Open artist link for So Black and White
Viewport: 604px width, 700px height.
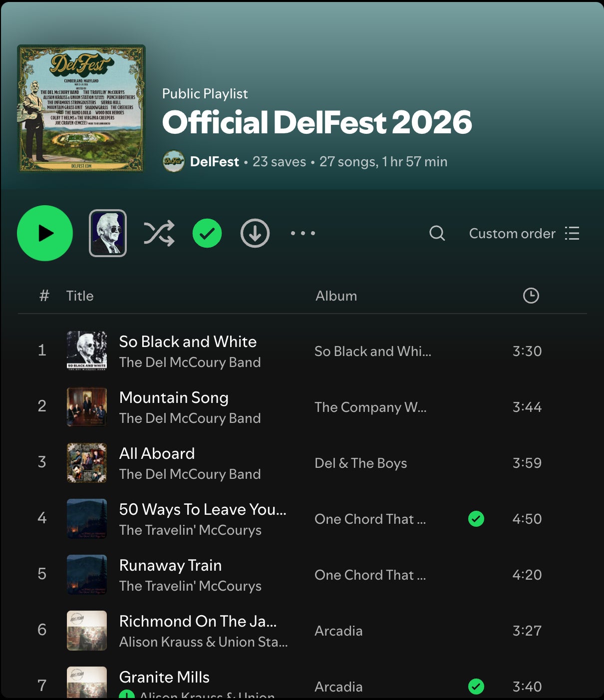tap(190, 362)
